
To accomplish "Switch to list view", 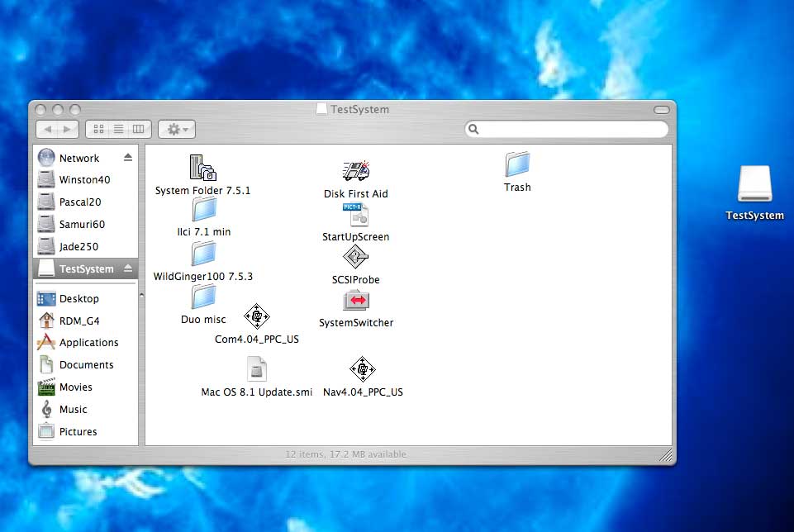I will coord(118,129).
